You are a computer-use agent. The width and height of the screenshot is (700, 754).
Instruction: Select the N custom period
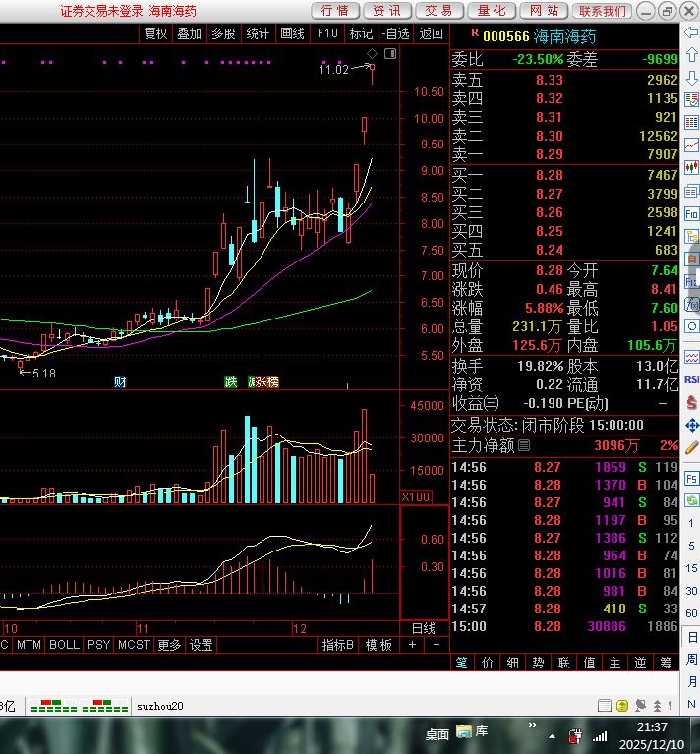point(691,704)
